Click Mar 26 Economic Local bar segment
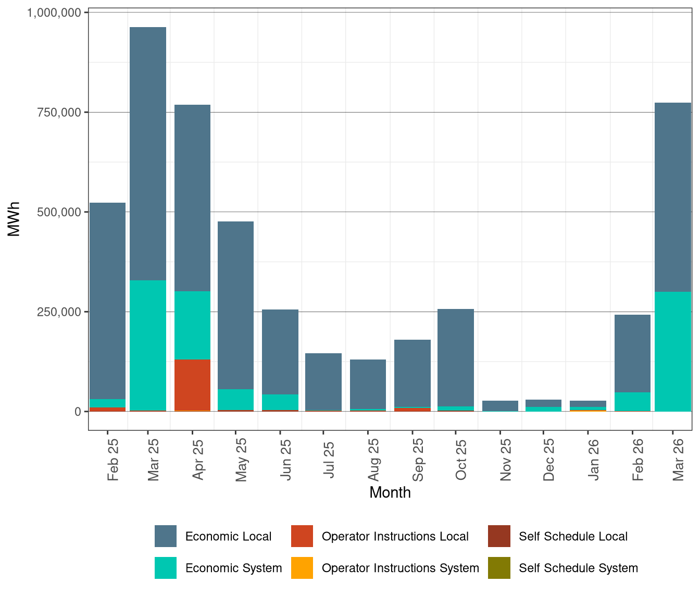700x595 pixels. tap(673, 197)
